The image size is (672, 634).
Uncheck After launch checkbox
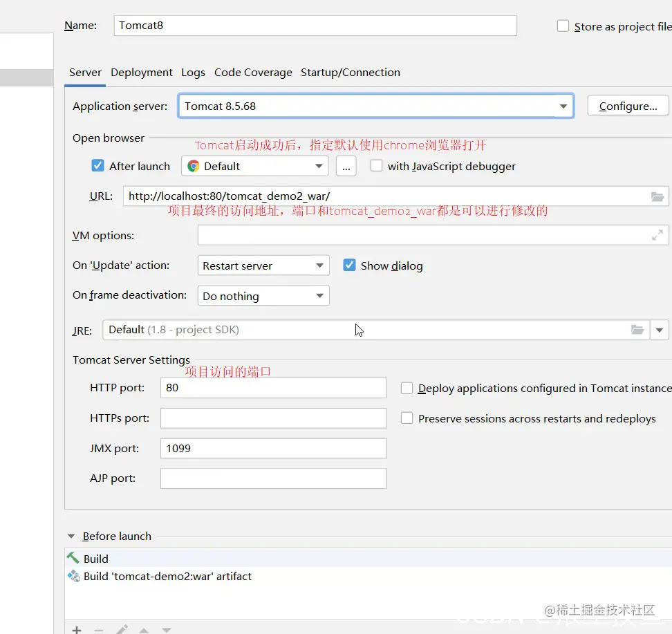(97, 165)
